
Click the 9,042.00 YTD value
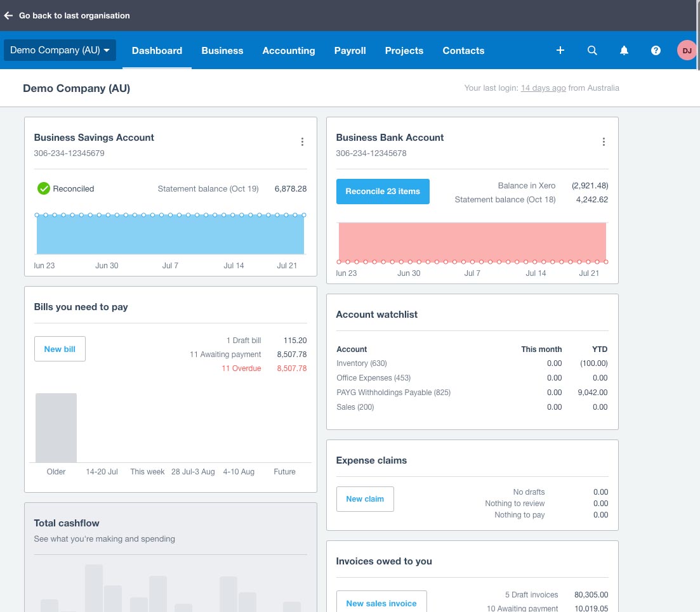click(592, 393)
